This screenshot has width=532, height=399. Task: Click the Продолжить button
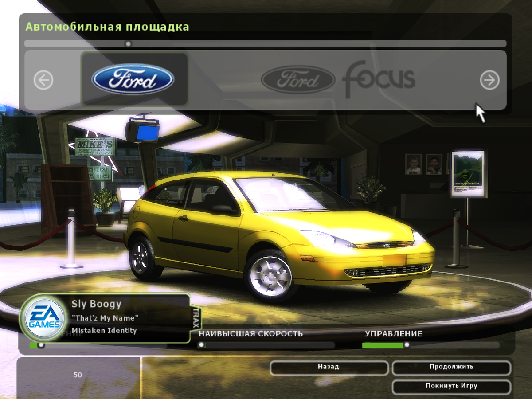point(451,368)
